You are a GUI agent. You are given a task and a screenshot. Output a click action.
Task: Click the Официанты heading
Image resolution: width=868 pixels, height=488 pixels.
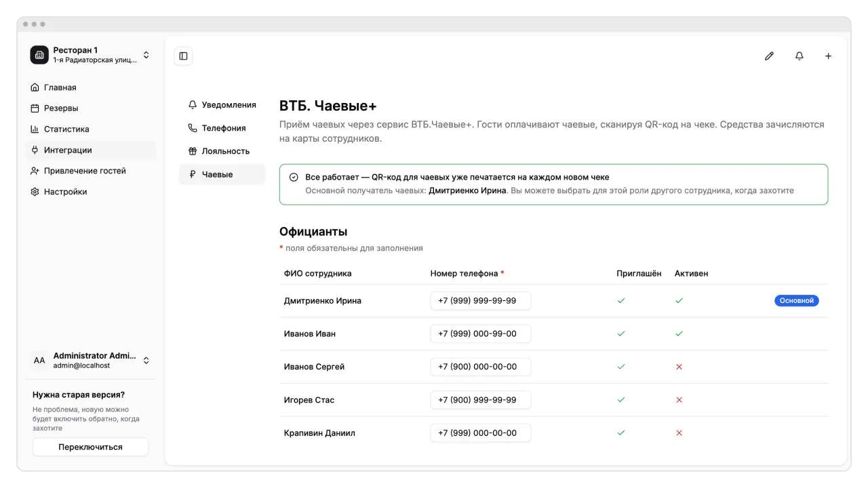313,232
